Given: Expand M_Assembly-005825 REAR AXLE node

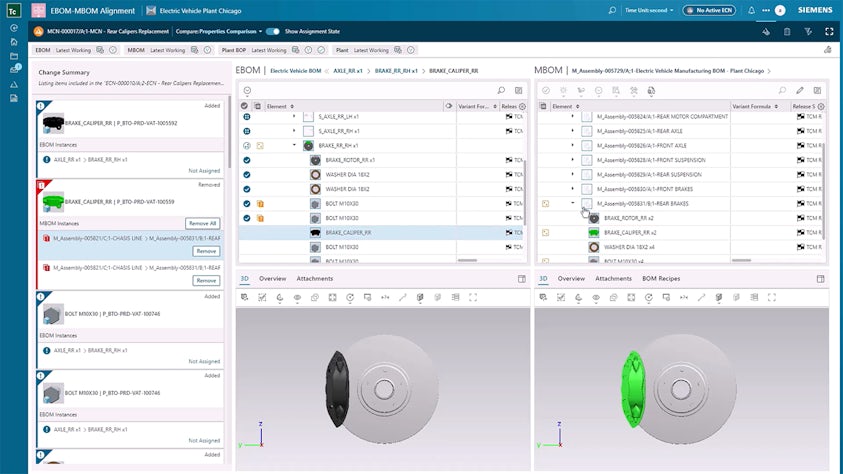Looking at the screenshot, I should coord(573,131).
